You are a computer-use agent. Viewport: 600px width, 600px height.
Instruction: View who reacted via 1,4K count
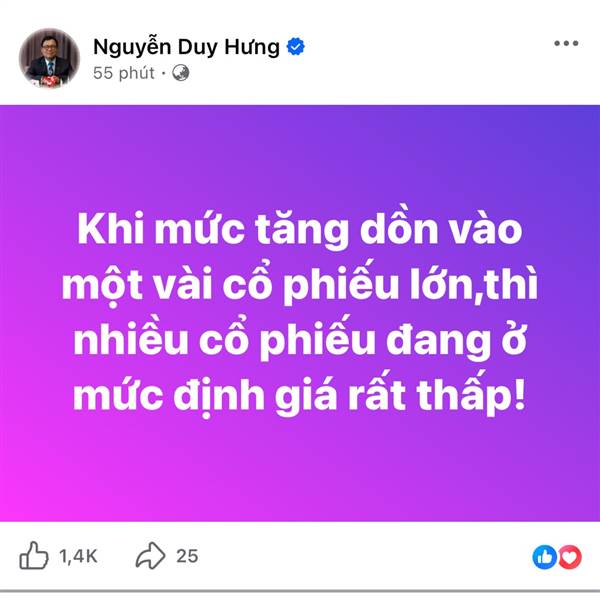[x=78, y=556]
